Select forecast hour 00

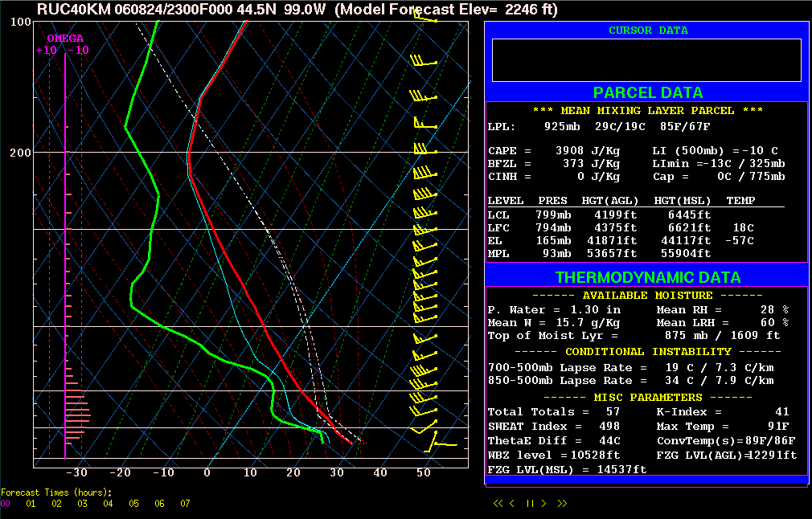(x=6, y=504)
